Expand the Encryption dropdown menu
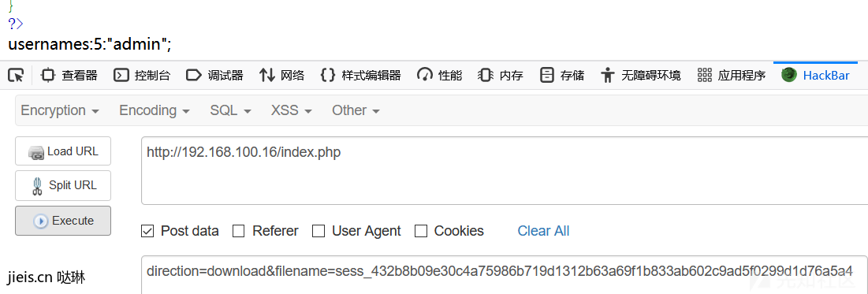Screen dimensions: 868x294 click(60, 110)
